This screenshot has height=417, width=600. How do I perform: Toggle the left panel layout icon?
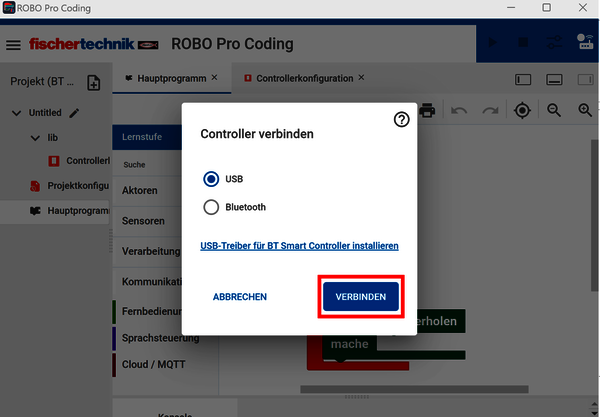coord(523,80)
